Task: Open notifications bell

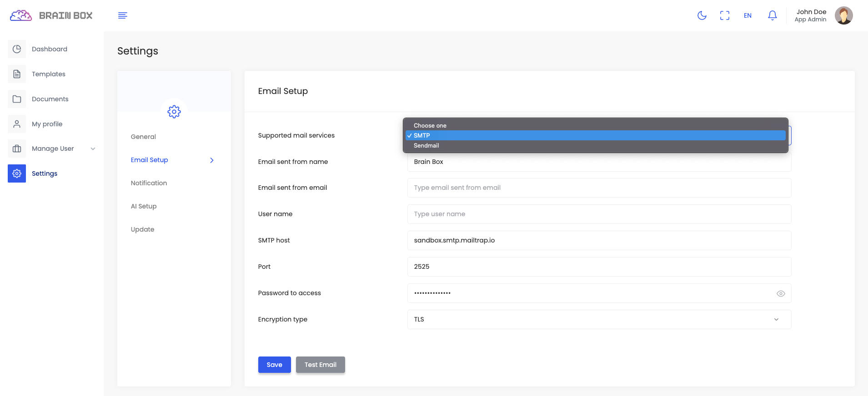Action: click(772, 15)
